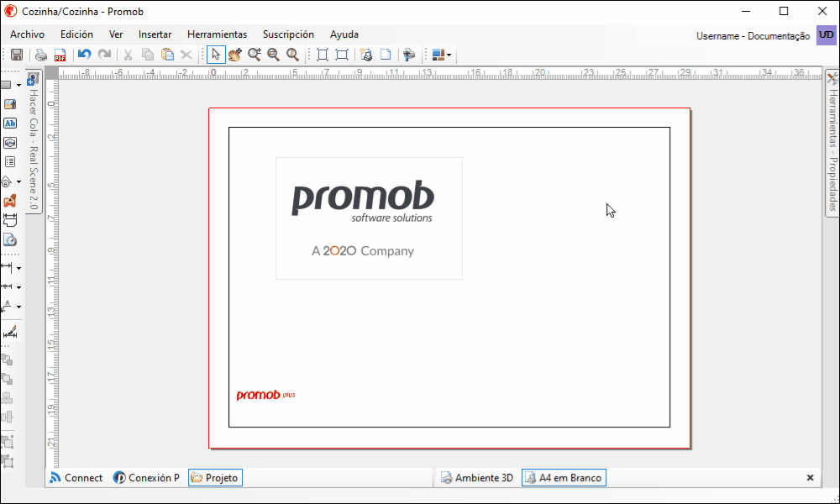Open the Edición menu
This screenshot has height=504, width=840.
(x=76, y=34)
